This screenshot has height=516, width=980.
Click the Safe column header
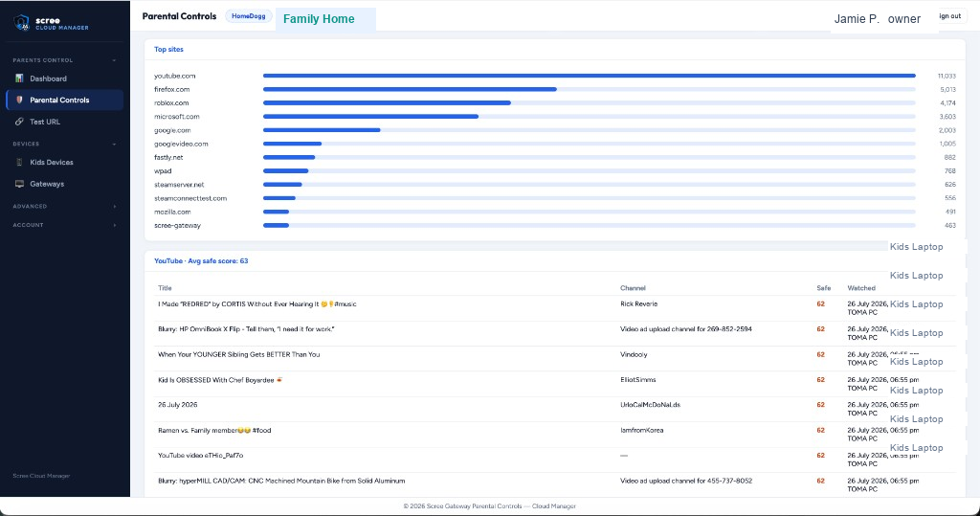[824, 288]
